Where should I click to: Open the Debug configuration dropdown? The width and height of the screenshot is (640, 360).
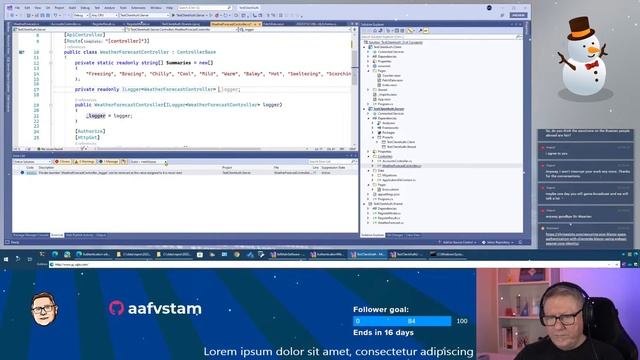click(x=80, y=15)
